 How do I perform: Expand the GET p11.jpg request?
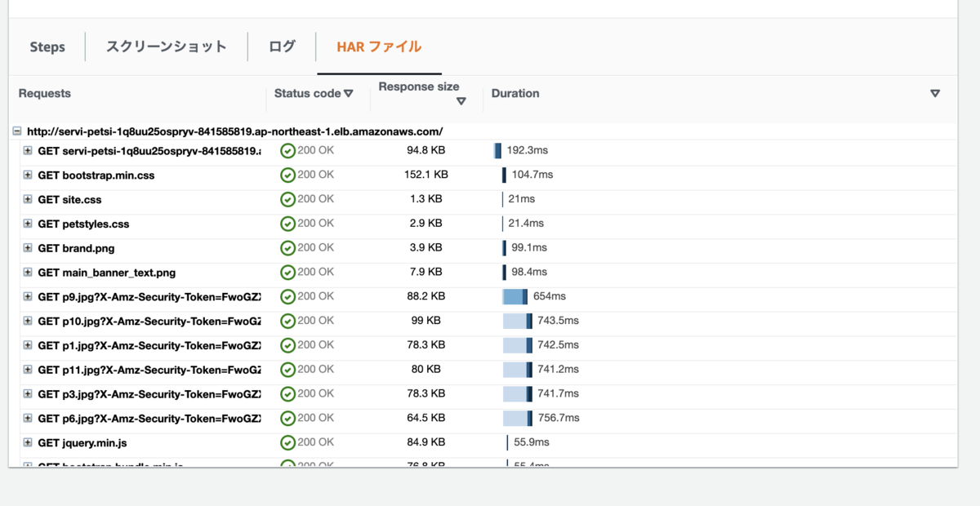28,370
